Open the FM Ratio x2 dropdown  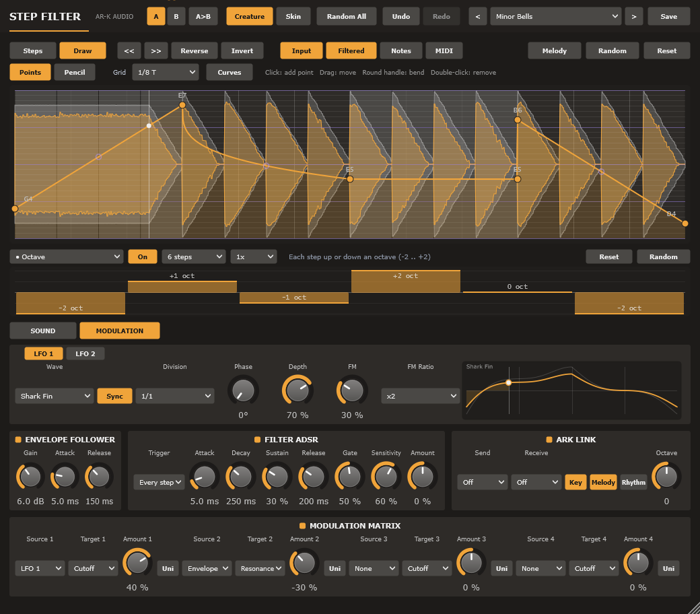[421, 396]
